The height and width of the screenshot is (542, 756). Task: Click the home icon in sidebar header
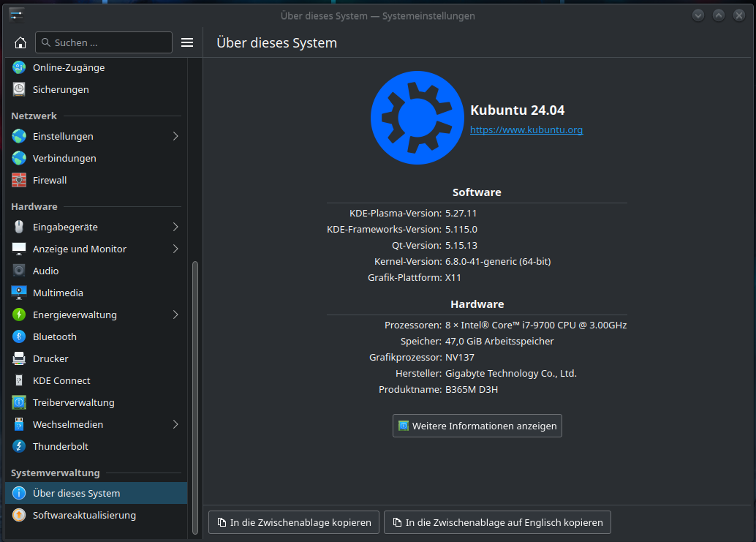tap(20, 42)
